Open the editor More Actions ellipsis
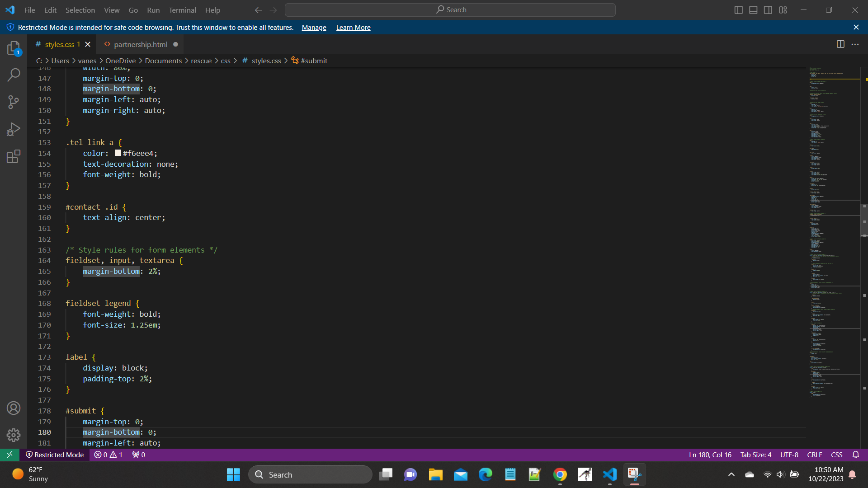The height and width of the screenshot is (488, 868). [x=855, y=44]
